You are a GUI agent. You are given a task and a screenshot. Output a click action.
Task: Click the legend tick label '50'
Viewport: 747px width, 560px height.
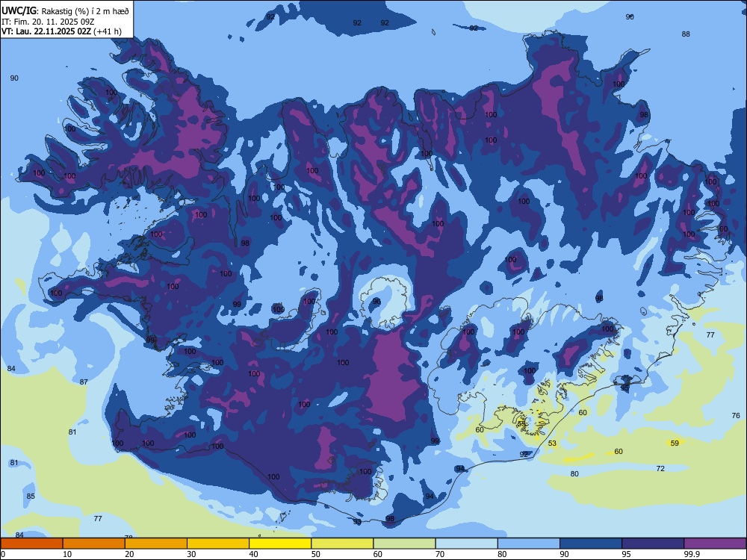(315, 554)
